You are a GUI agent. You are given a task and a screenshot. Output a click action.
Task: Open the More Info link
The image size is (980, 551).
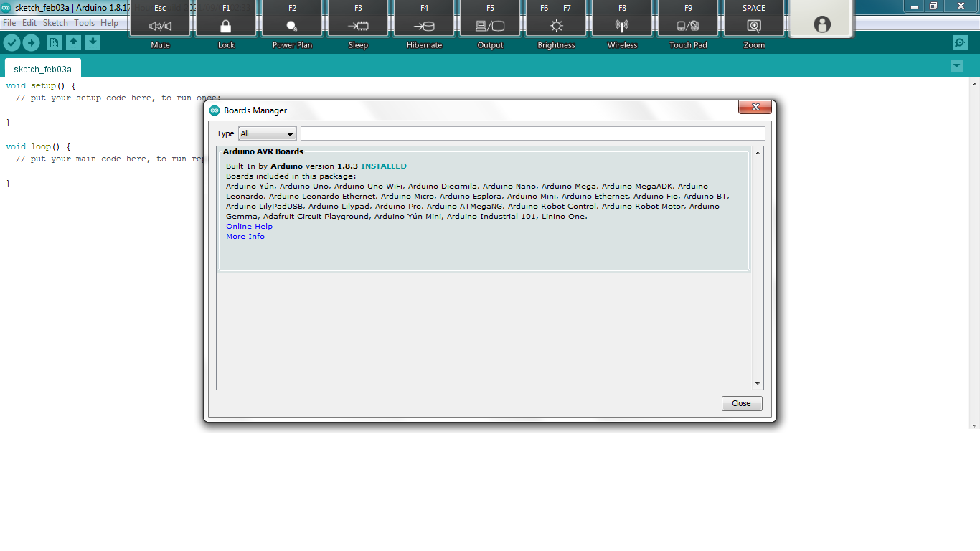(x=245, y=237)
